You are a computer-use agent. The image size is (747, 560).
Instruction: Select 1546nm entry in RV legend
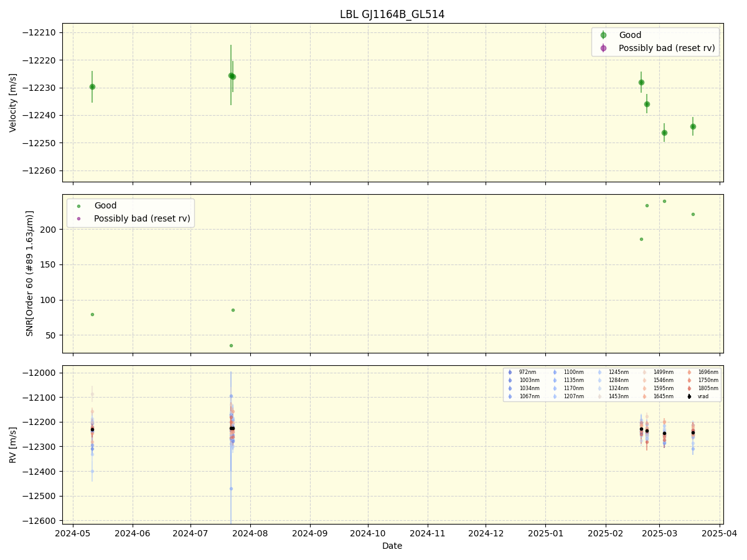[664, 380]
